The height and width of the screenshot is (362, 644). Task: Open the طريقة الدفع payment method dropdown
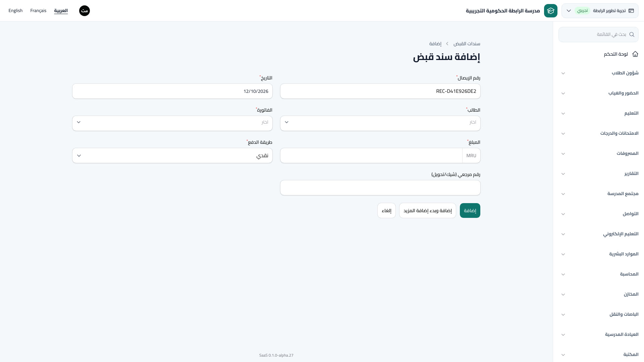point(172,156)
